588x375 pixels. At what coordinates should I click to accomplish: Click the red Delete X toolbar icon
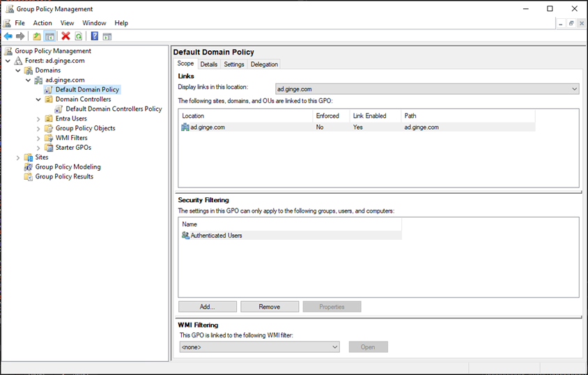[66, 36]
